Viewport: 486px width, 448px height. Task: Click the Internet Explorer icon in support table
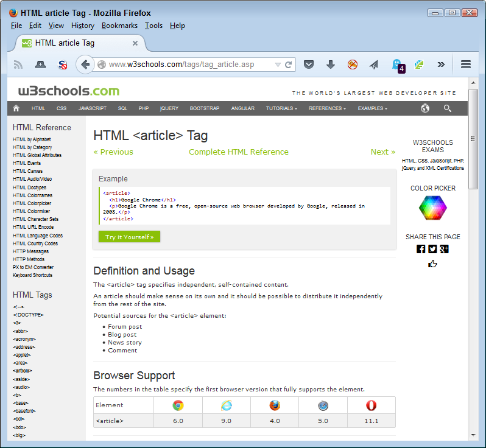click(227, 405)
